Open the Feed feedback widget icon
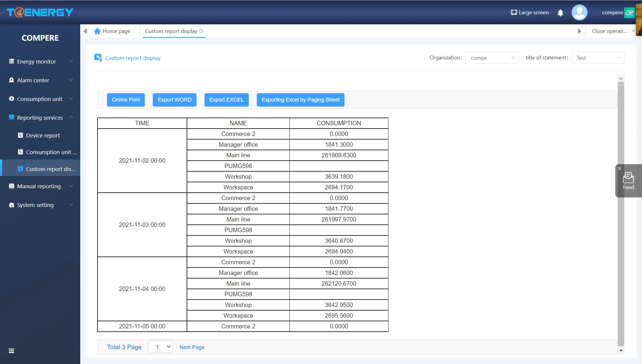The image size is (642, 364). click(628, 178)
